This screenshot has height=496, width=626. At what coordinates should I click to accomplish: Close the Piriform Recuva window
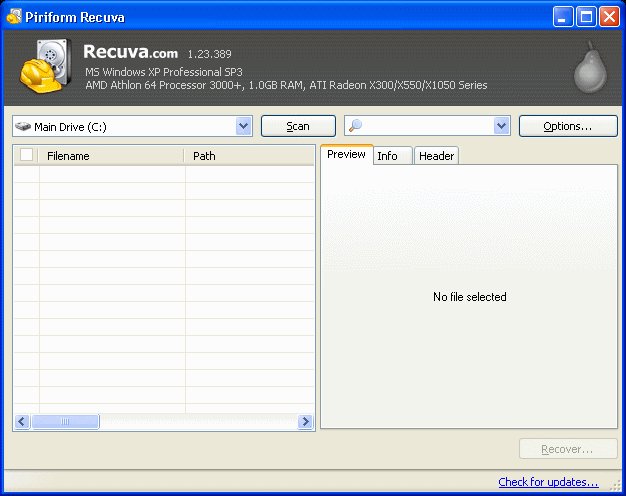pos(609,17)
